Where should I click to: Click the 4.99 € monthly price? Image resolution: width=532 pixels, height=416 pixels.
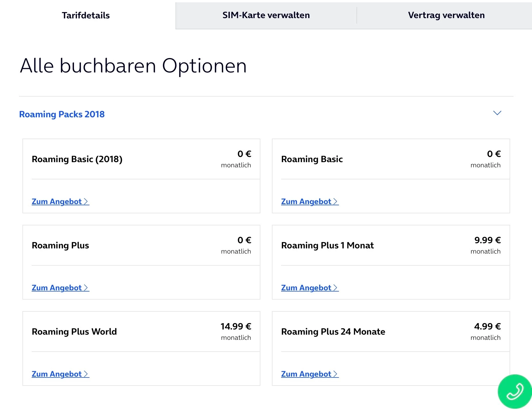coord(487,326)
